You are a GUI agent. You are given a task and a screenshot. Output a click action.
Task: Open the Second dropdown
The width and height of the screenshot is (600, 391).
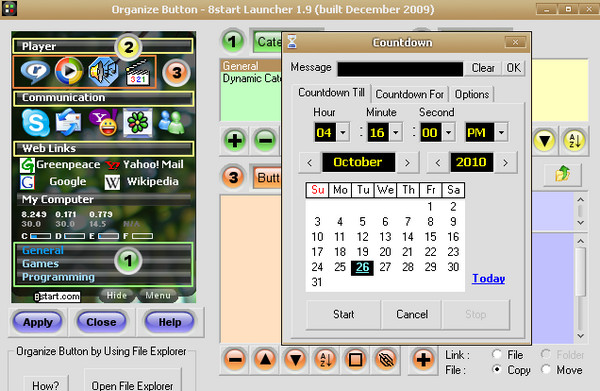click(449, 133)
